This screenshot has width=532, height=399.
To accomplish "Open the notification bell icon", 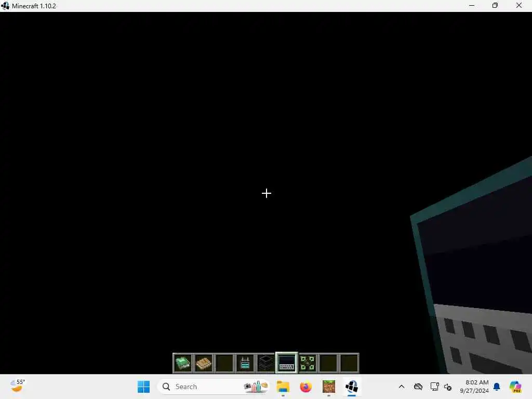I will point(497,387).
